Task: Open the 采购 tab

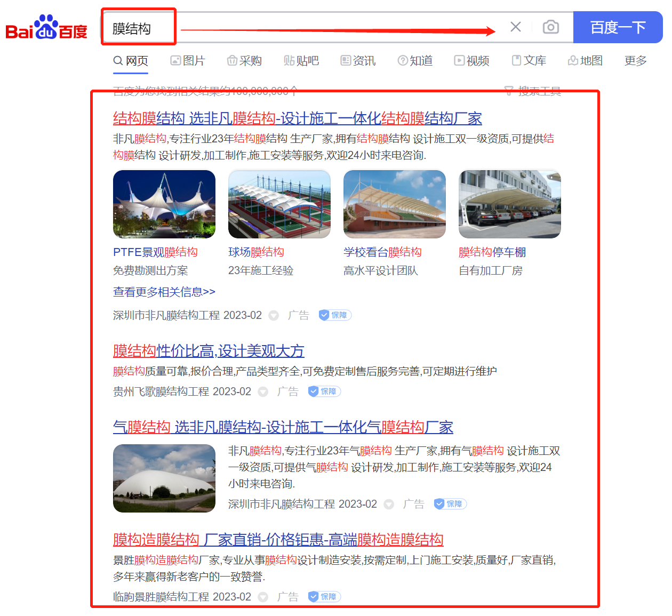Action: tap(244, 61)
